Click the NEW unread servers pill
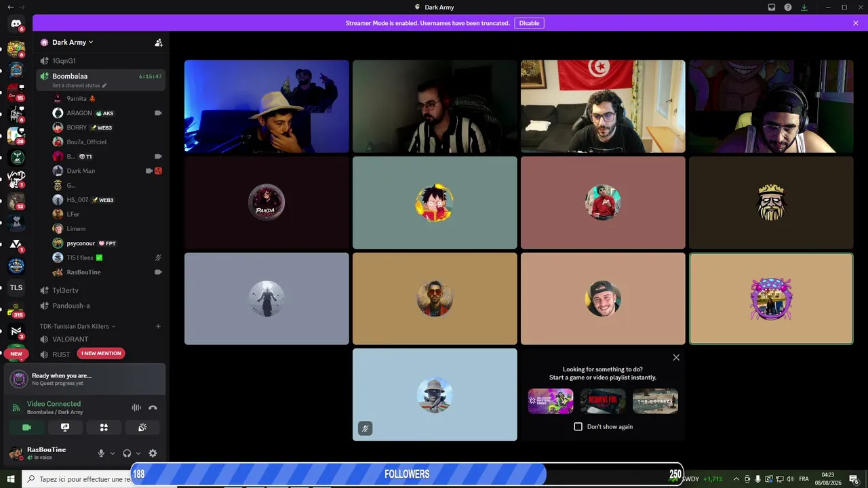The width and height of the screenshot is (868, 488). coord(16,353)
